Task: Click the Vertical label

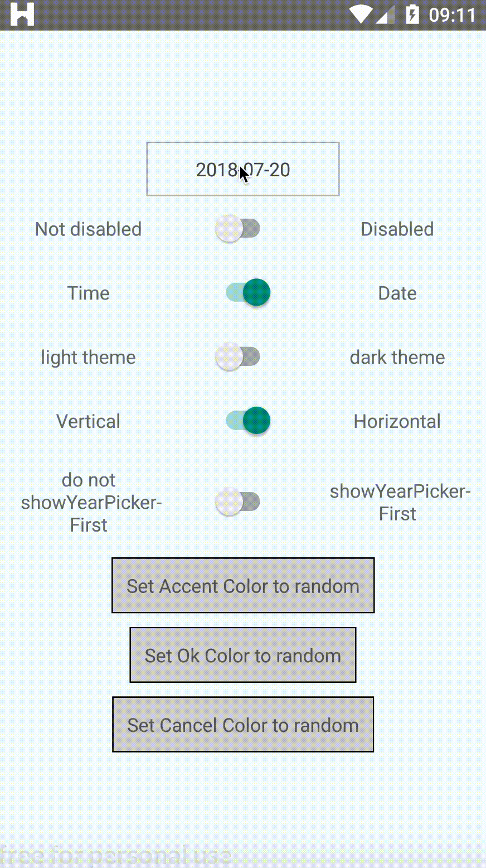Action: [88, 422]
